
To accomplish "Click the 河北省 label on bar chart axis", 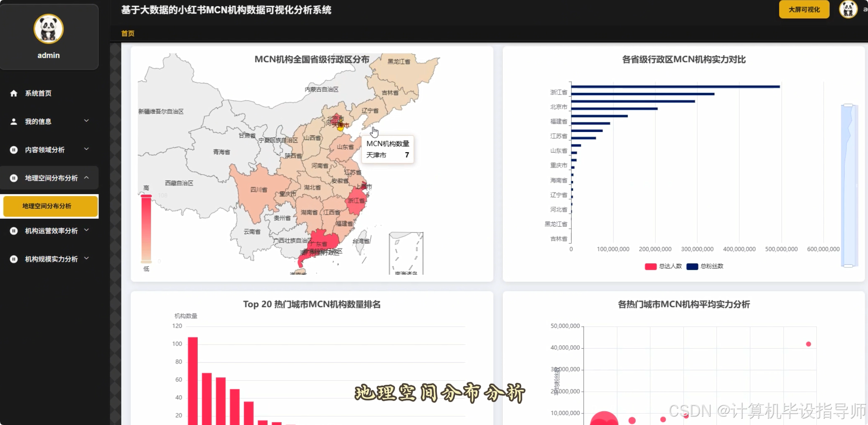I will point(558,210).
